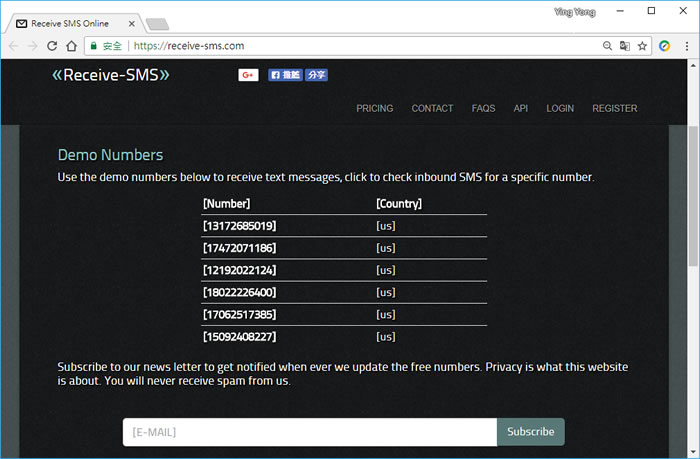Go to browser home page
Viewport: 700px width, 459px height.
(72, 46)
